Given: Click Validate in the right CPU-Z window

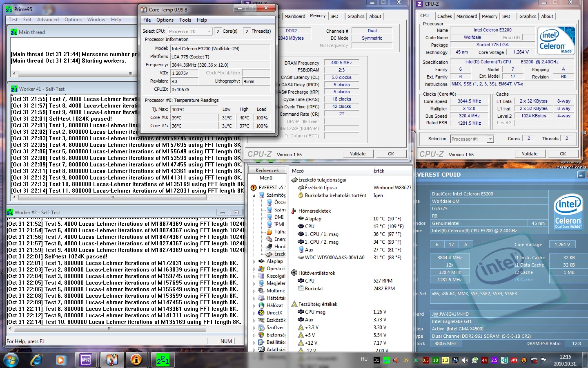Looking at the screenshot, I should click(530, 154).
